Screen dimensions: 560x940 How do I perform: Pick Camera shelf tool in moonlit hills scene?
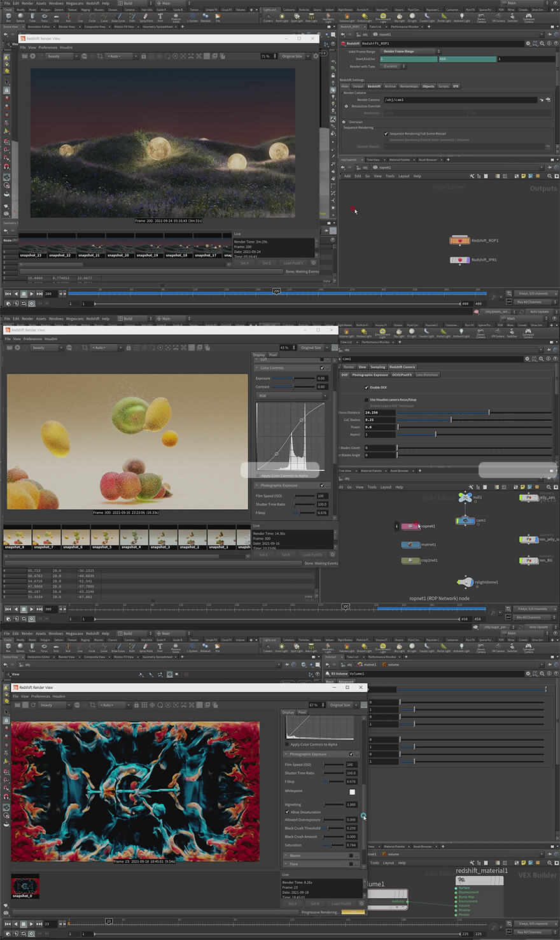tap(268, 17)
